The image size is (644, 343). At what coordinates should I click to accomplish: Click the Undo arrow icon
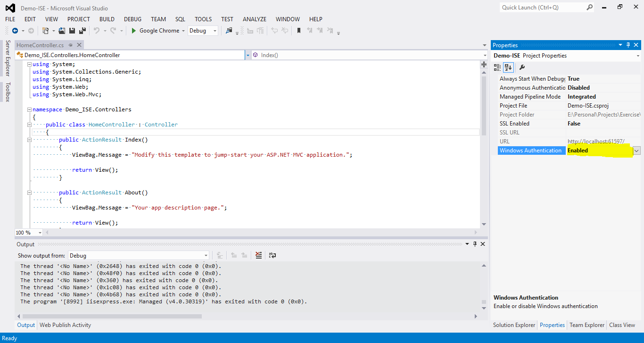(97, 31)
